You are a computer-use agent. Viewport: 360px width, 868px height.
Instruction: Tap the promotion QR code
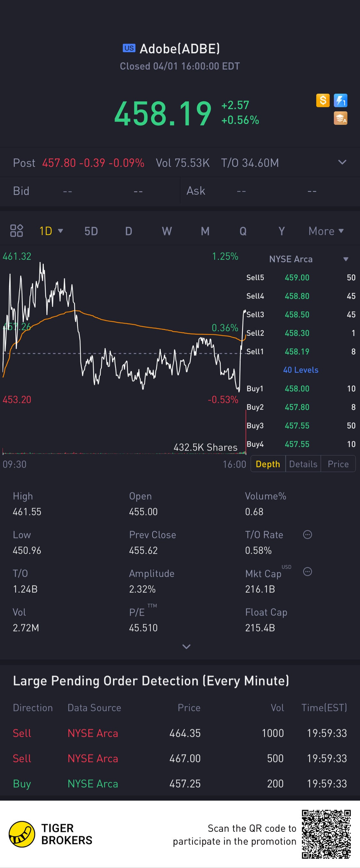click(326, 834)
